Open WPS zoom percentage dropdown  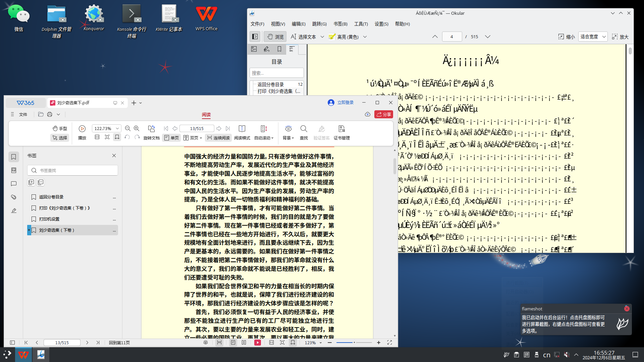[117, 128]
